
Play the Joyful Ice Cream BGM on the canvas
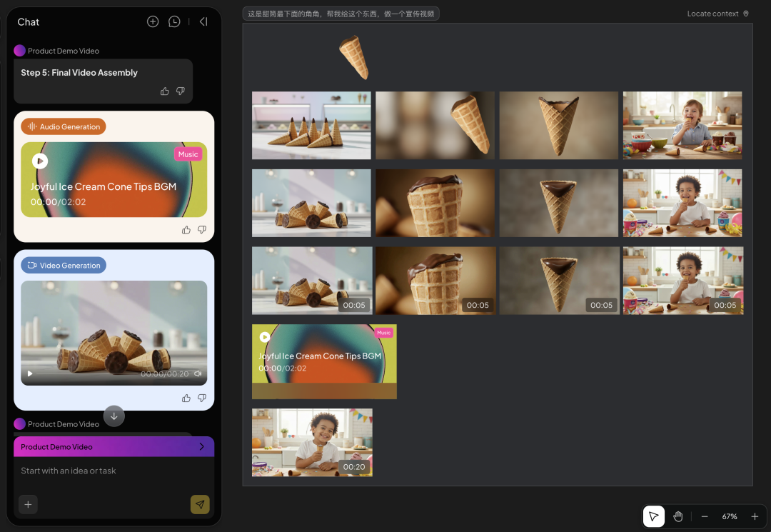pos(265,337)
